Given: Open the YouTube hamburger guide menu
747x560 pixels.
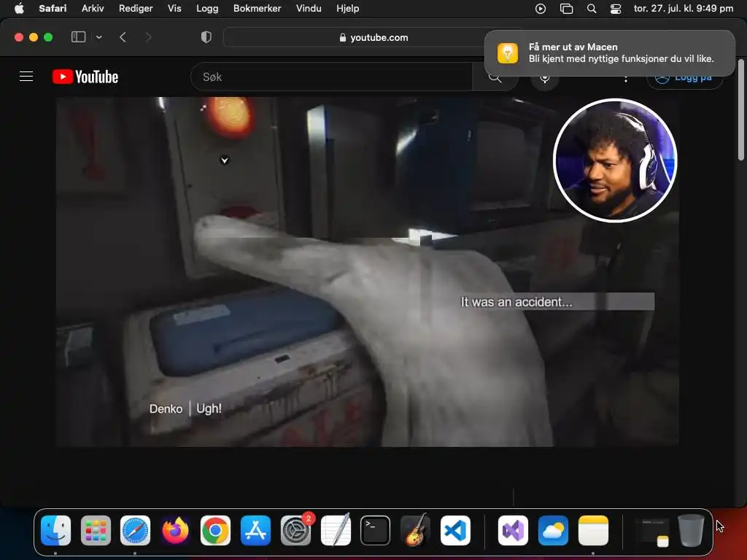Looking at the screenshot, I should point(26,76).
